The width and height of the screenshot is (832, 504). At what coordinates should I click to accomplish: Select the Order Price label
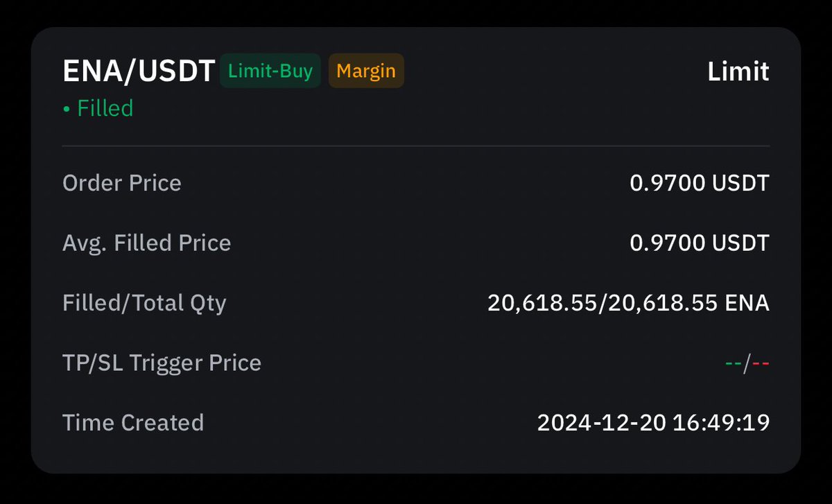(x=122, y=183)
